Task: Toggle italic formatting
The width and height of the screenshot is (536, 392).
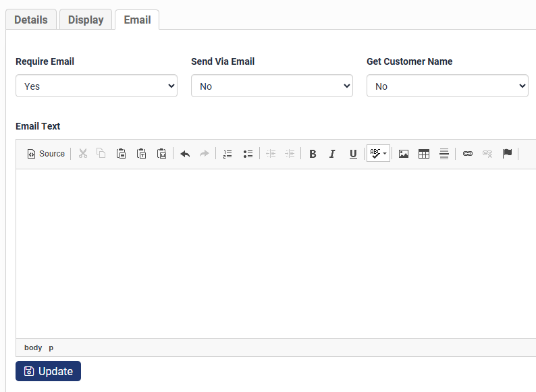Action: point(332,154)
